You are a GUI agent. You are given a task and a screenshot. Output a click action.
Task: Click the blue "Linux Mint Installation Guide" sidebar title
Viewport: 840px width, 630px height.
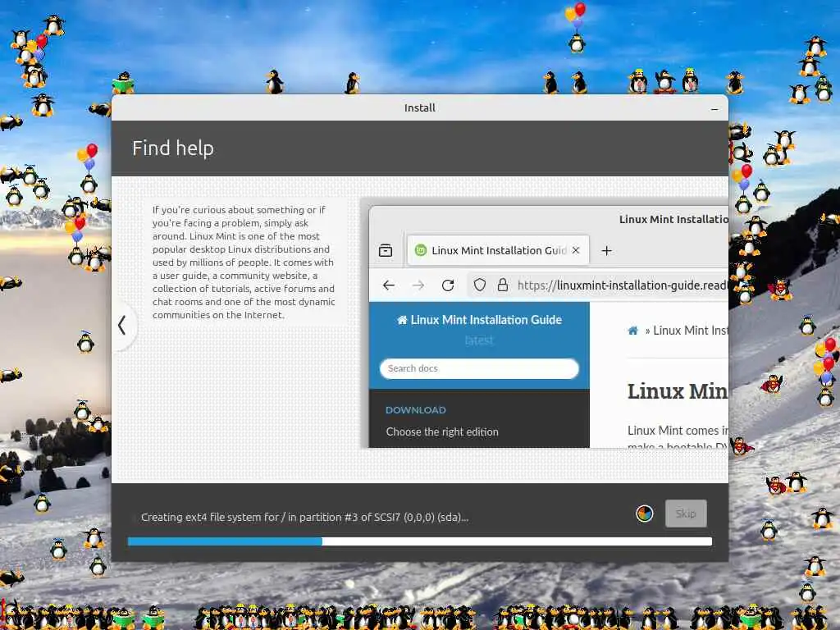coord(479,320)
